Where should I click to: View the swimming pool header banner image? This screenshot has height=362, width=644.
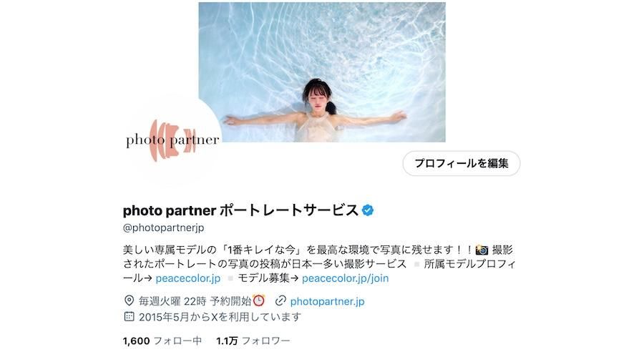tap(322, 72)
